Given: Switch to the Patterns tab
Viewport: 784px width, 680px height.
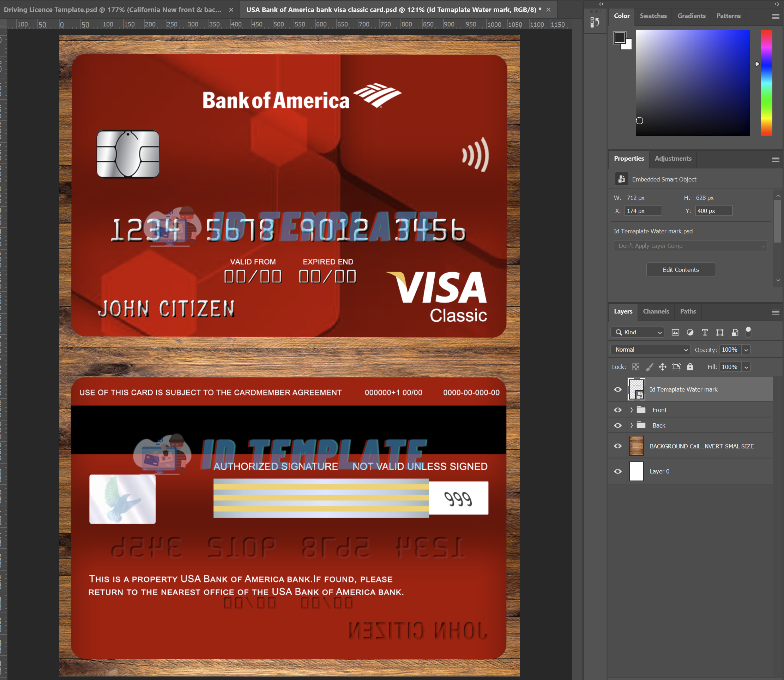Looking at the screenshot, I should pos(728,16).
